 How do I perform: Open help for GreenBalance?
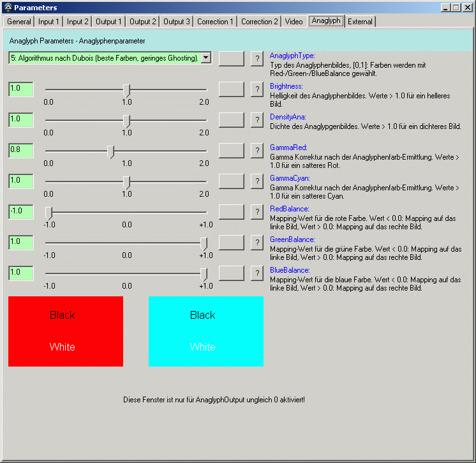257,243
